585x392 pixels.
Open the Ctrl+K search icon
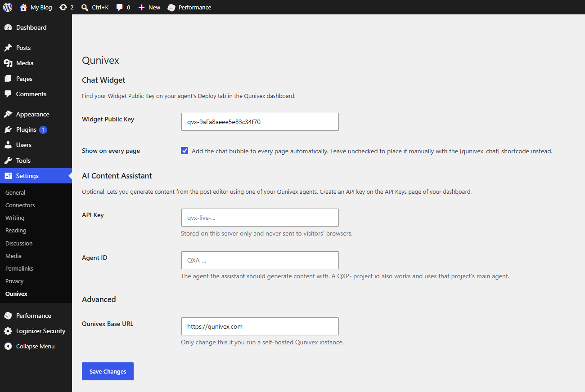[x=85, y=7]
